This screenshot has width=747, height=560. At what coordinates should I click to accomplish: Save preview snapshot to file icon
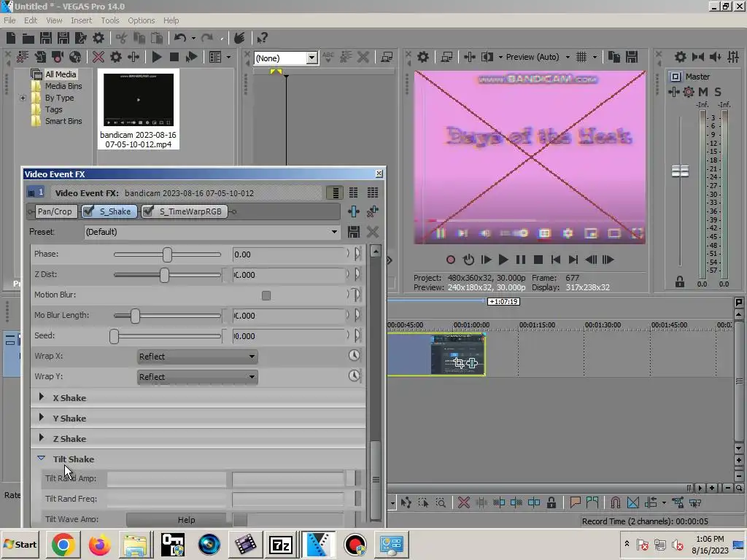coord(632,57)
